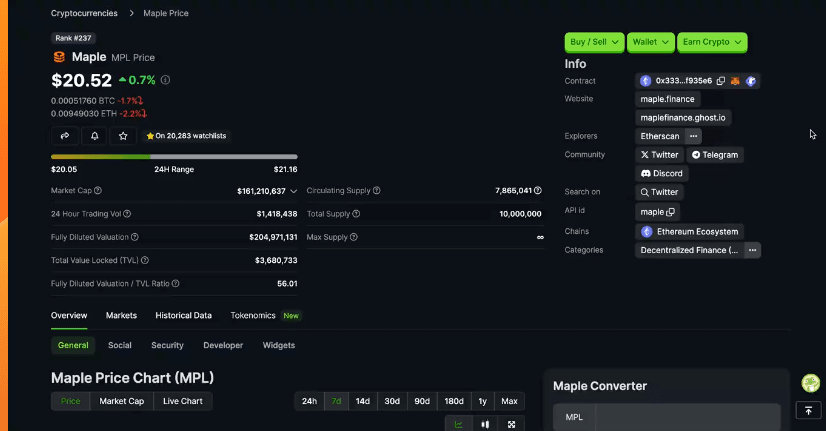Click the 24H Range progress bar
Screen dimensions: 826x431
coord(174,156)
